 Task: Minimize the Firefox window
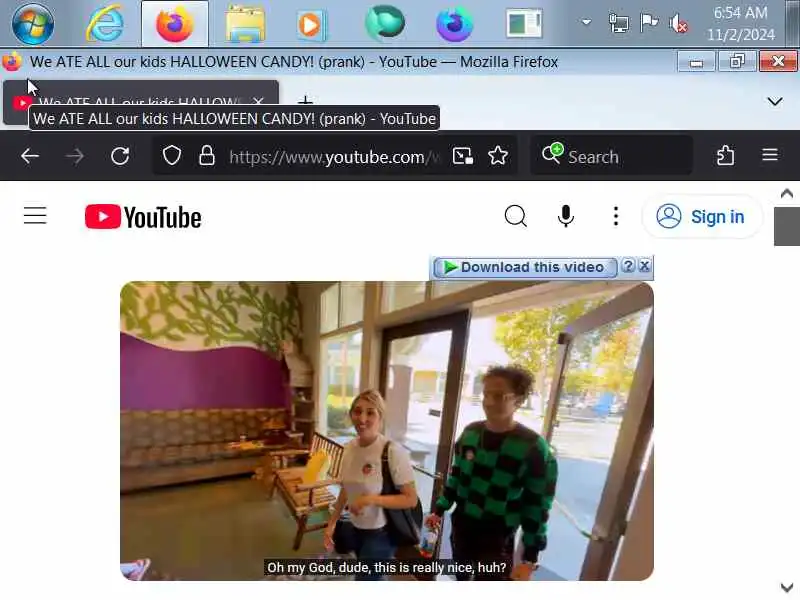click(x=696, y=62)
